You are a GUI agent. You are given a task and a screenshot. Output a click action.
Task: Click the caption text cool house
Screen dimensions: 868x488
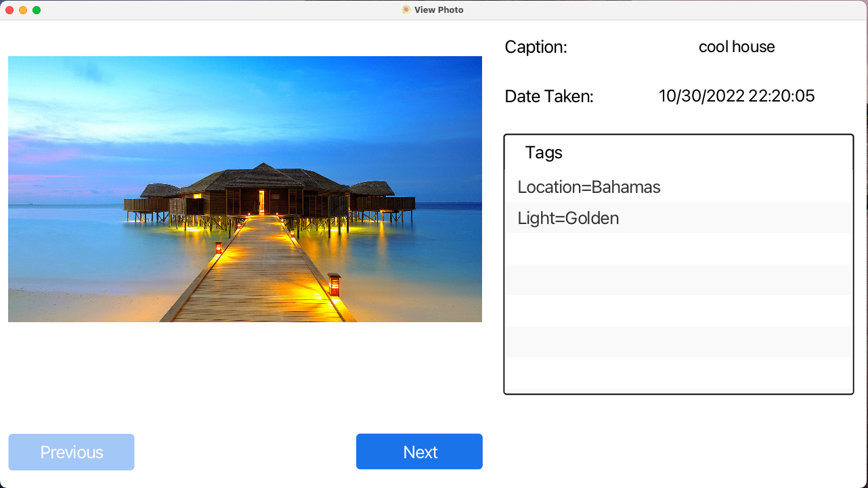pyautogui.click(x=737, y=47)
